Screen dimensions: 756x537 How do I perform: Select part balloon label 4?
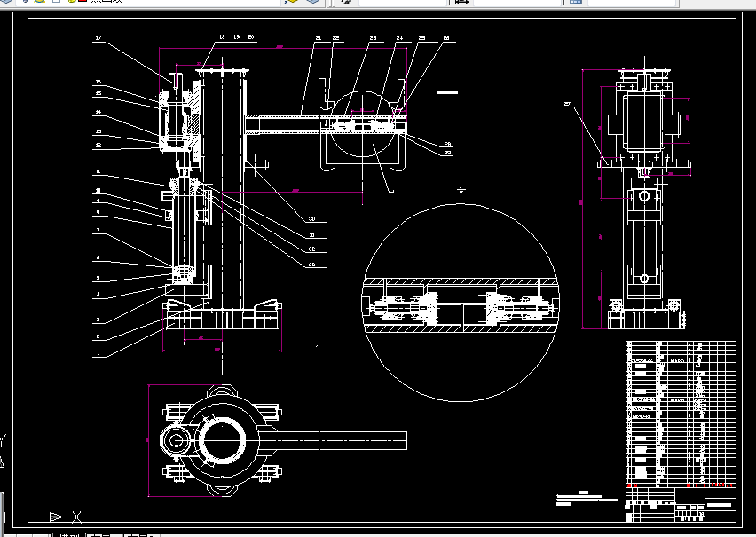[98, 294]
